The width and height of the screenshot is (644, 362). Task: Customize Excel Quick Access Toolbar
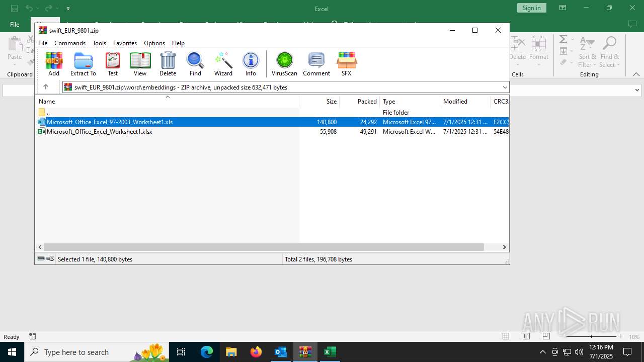[68, 8]
